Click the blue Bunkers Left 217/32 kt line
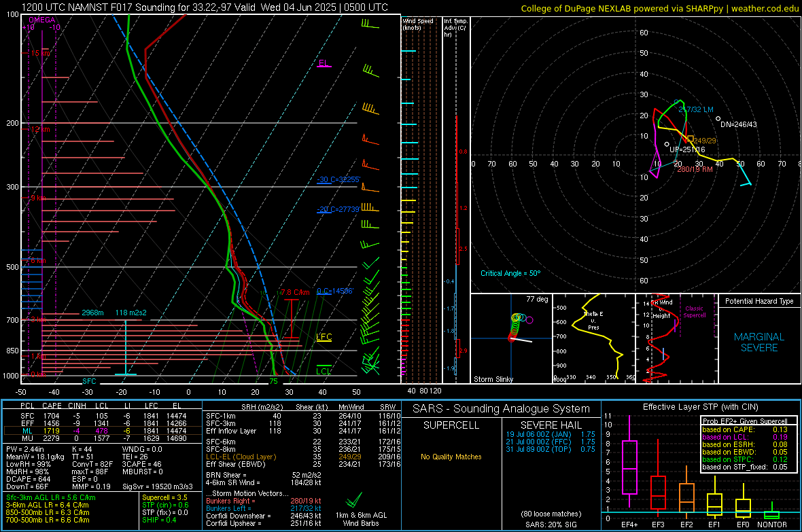Viewport: 802px width, 532px height. point(264,508)
